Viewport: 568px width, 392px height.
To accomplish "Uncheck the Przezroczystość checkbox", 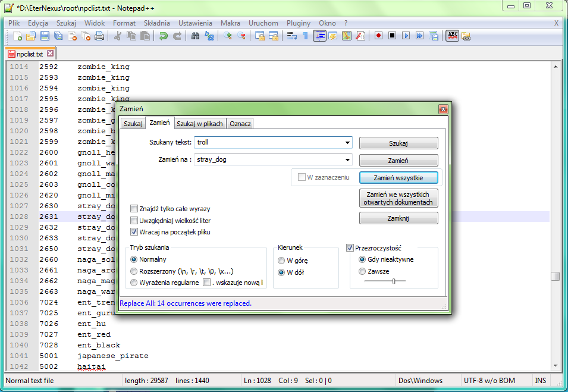I will click(x=350, y=248).
